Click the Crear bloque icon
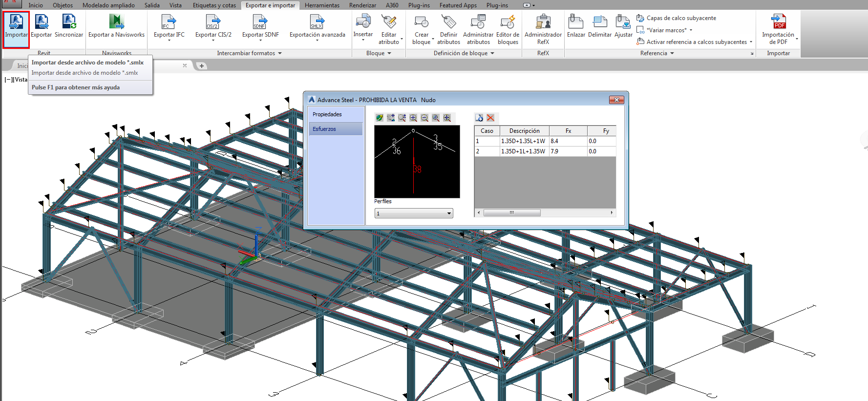 click(422, 21)
